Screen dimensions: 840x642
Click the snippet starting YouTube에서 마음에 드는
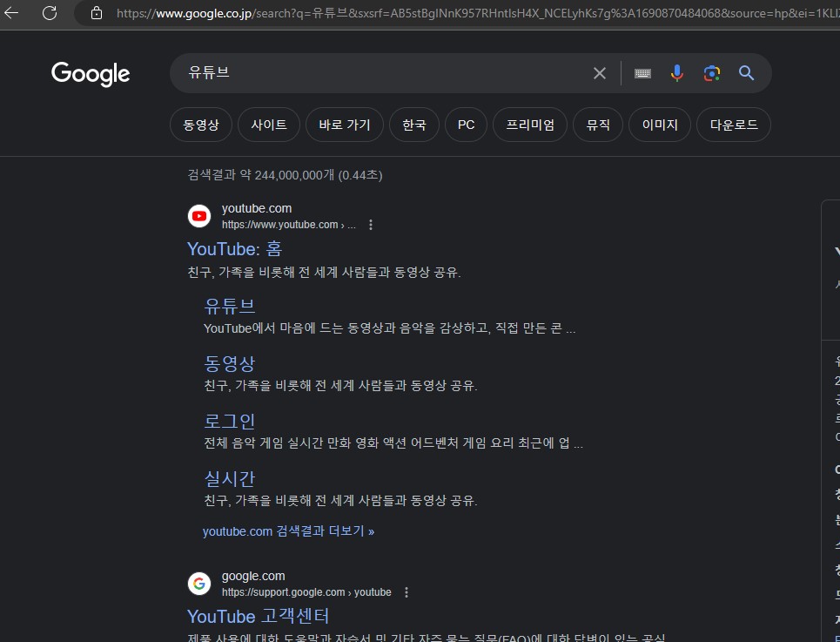click(x=389, y=328)
